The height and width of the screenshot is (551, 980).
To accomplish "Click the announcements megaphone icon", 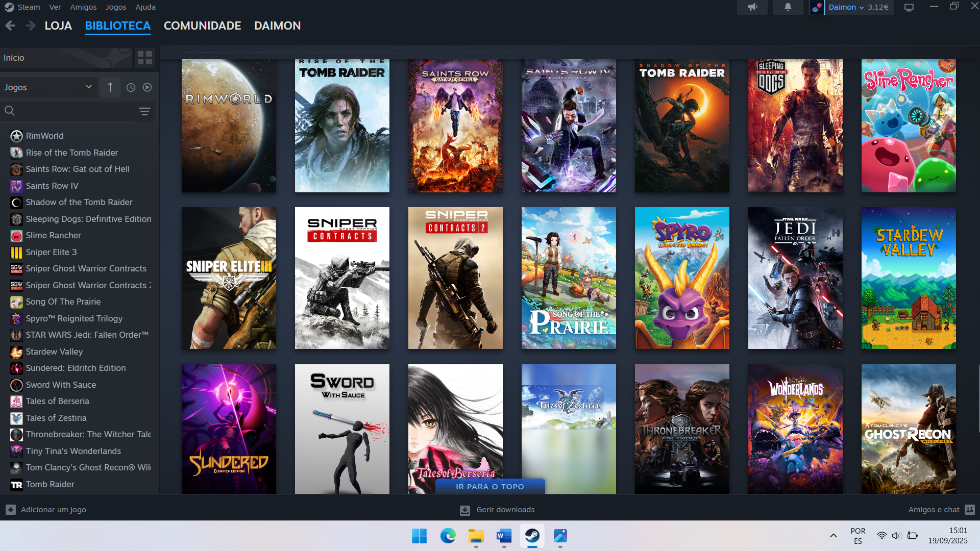I will tap(752, 7).
